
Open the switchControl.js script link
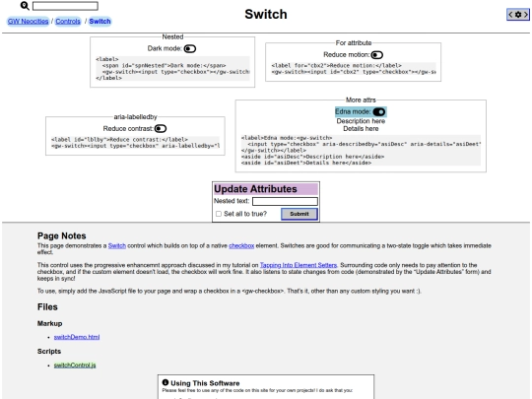pos(75,366)
